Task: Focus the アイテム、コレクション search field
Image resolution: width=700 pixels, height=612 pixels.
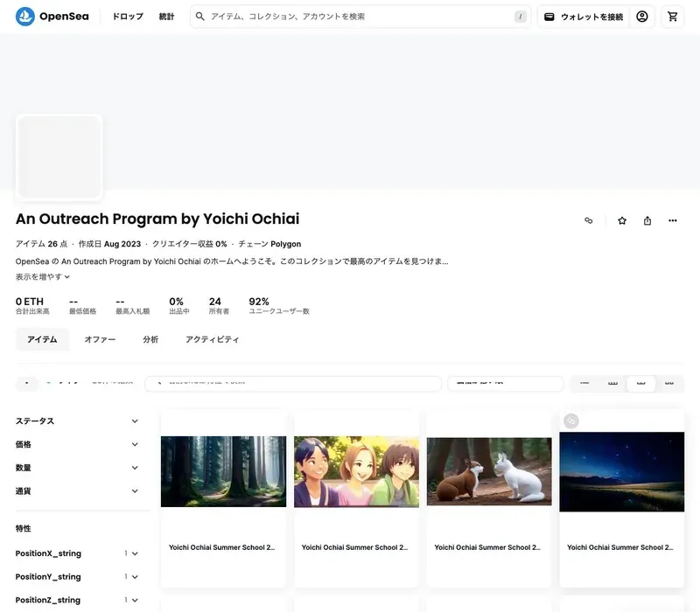Action: pos(360,17)
